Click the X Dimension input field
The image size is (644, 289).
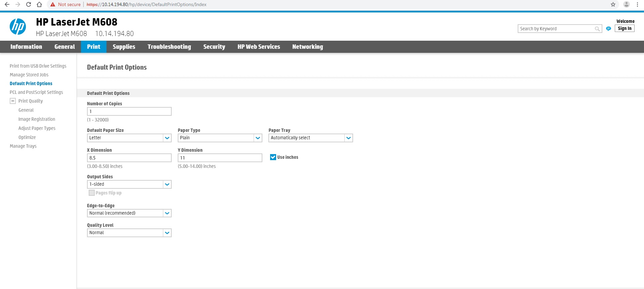(x=129, y=158)
